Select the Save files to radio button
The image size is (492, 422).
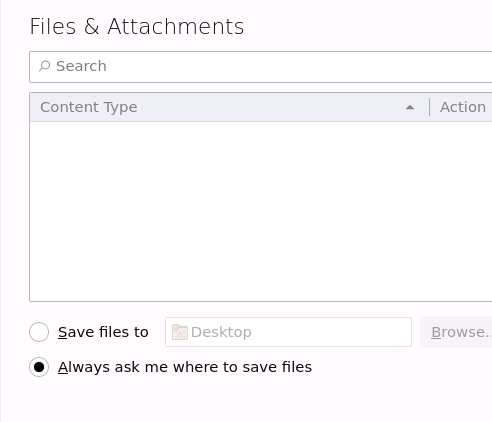point(39,332)
